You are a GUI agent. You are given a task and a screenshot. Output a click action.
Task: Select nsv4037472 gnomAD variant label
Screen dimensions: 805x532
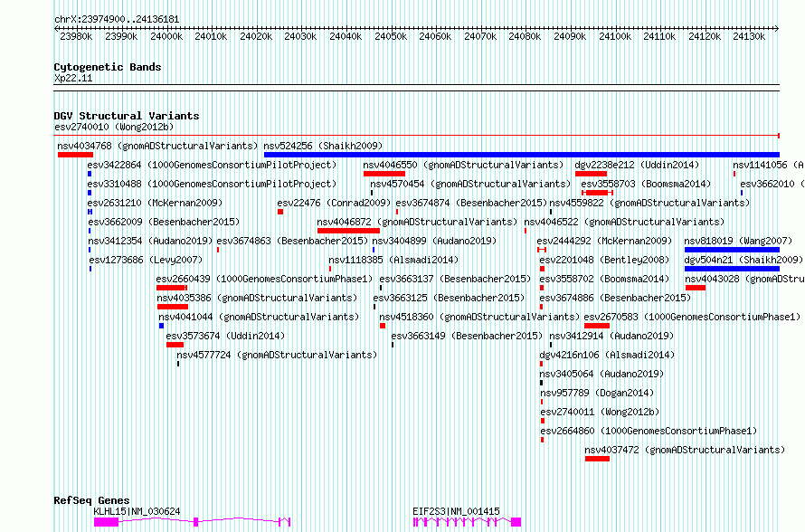(685, 450)
